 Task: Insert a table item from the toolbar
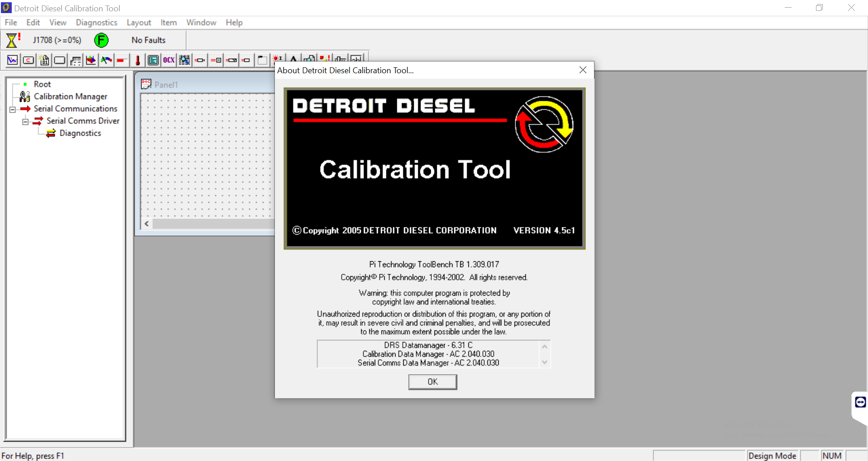[75, 60]
